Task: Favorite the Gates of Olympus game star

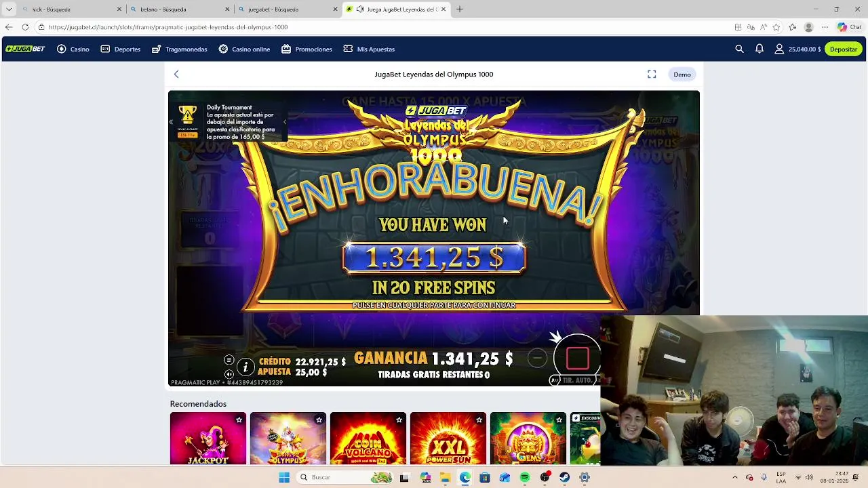Action: pos(319,420)
